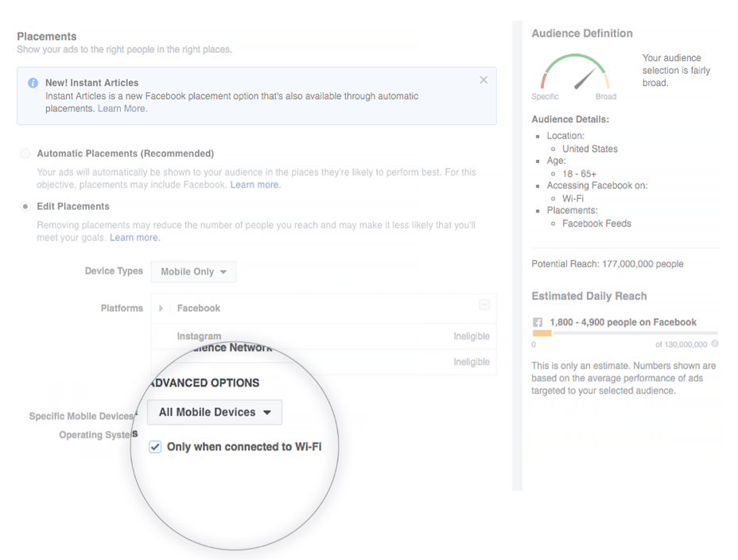
Task: Open the All Mobile Devices dropdown
Action: coord(215,412)
